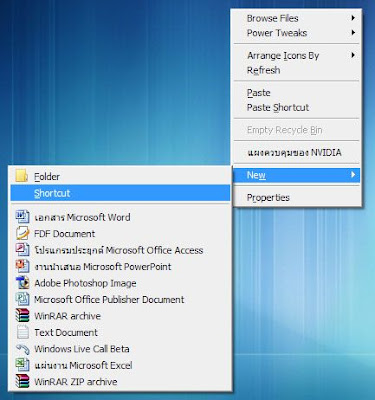Click the Microsoft Office Access icon
This screenshot has width=375, height=400.
click(x=22, y=250)
